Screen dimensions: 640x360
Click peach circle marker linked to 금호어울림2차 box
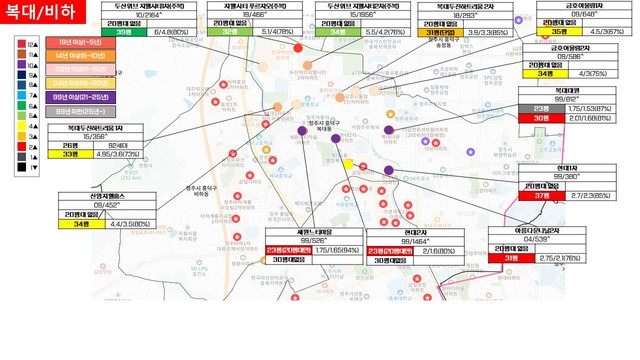point(374,91)
